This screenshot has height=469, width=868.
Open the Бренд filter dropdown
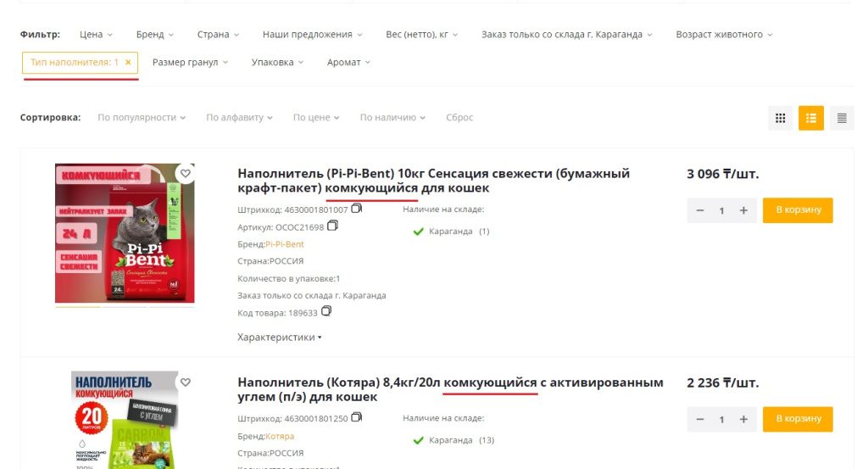(155, 34)
